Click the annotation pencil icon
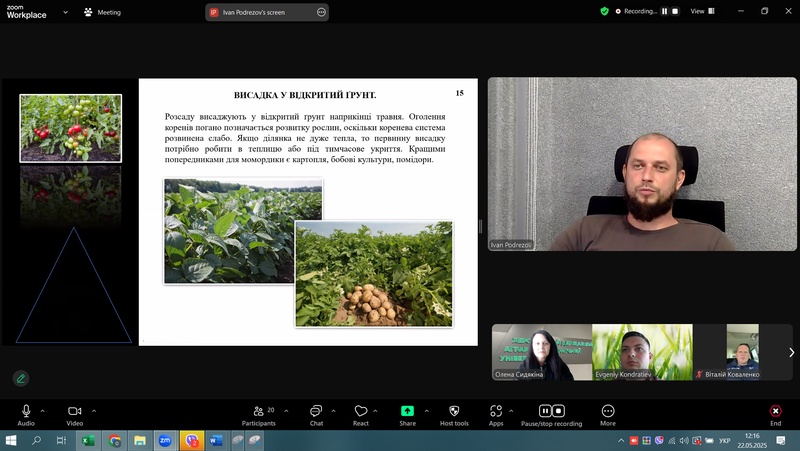Viewport: 800px width, 451px height. 21,379
